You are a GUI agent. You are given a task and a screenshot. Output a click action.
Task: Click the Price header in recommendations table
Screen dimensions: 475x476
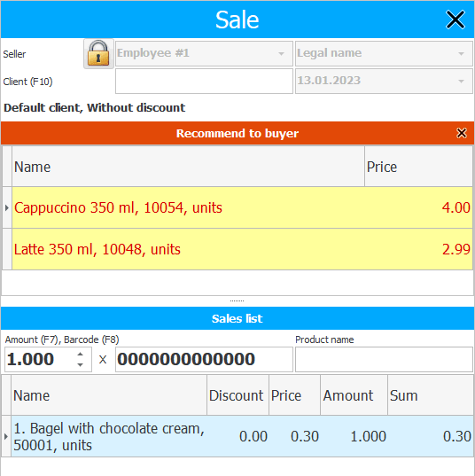pos(418,167)
